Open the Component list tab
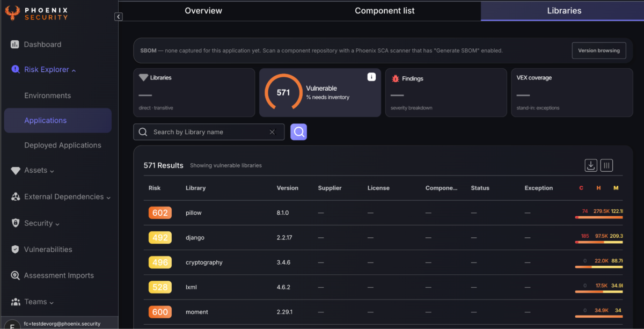The height and width of the screenshot is (329, 644). 385,11
